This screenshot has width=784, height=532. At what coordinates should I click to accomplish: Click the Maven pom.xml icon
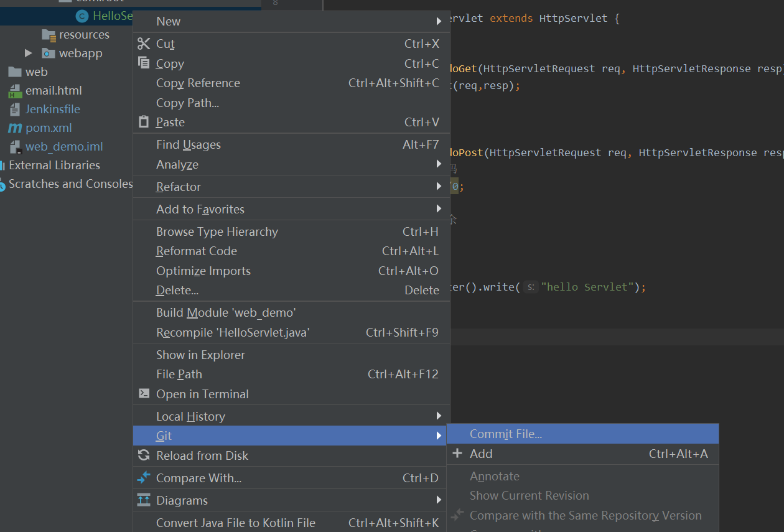point(15,128)
